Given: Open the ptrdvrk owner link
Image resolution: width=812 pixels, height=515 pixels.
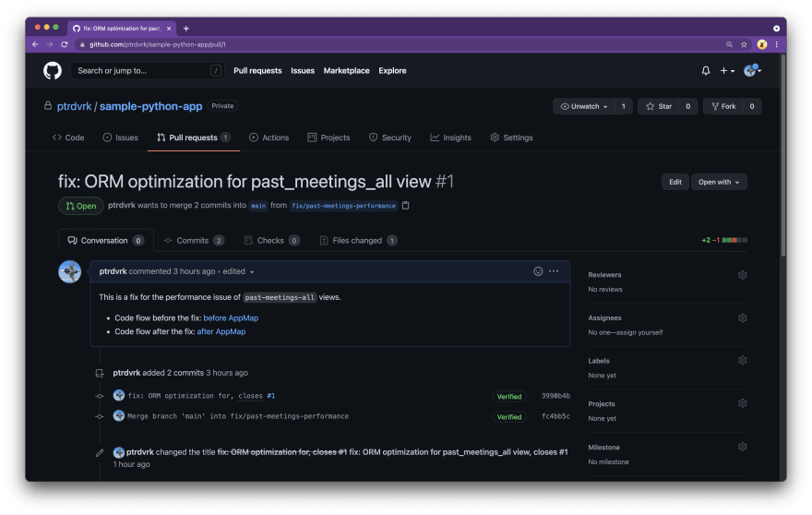Looking at the screenshot, I should pyautogui.click(x=74, y=106).
